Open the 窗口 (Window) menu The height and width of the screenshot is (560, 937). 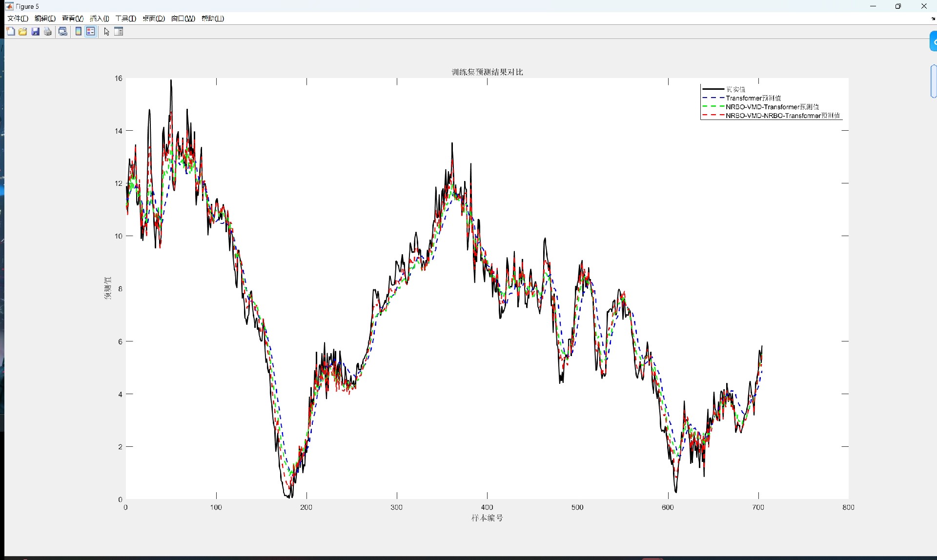click(x=183, y=19)
